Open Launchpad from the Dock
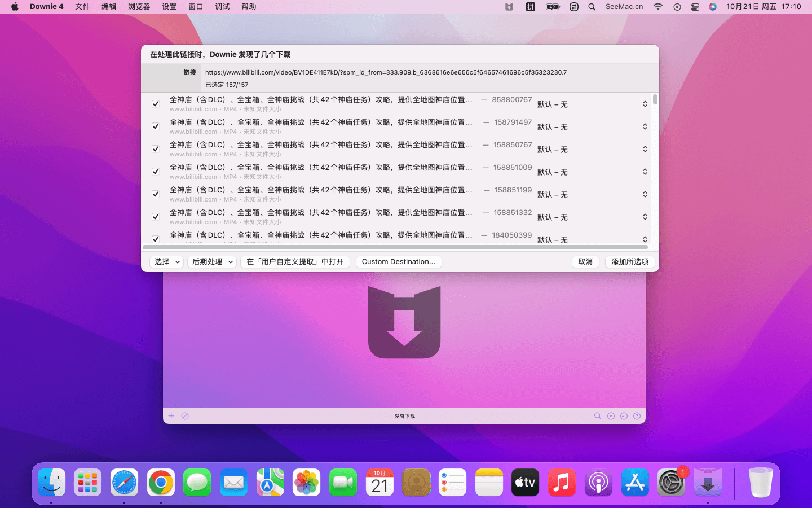 click(88, 483)
